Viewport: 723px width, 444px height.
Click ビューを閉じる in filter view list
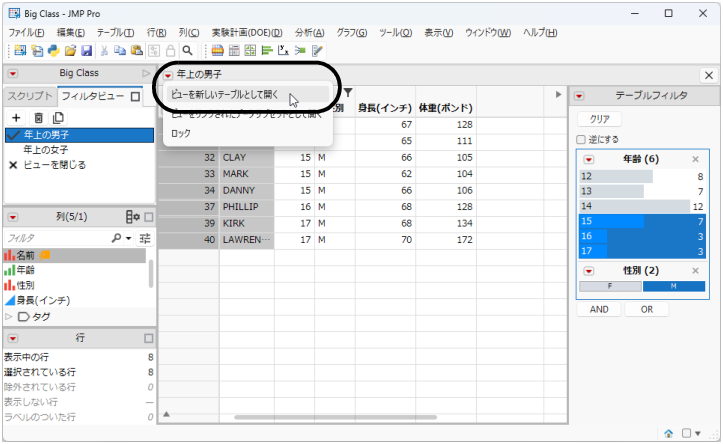coord(54,165)
